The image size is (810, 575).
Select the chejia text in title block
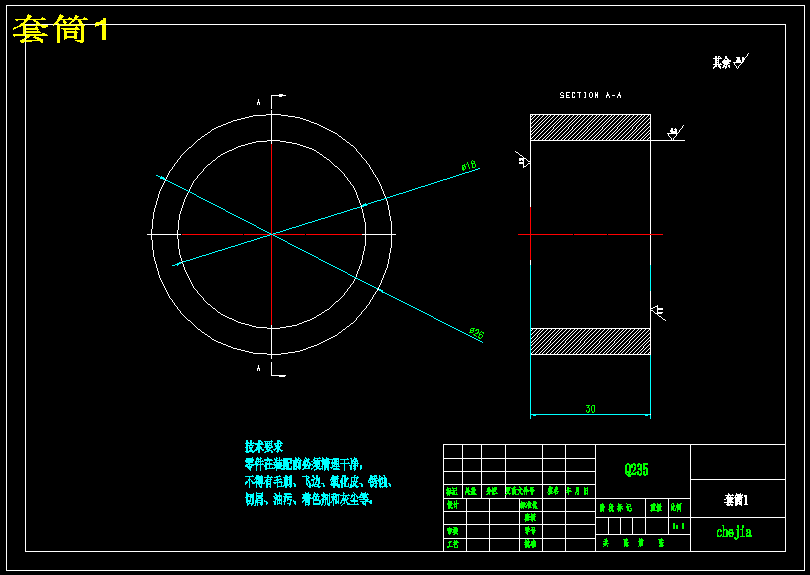coord(734,532)
